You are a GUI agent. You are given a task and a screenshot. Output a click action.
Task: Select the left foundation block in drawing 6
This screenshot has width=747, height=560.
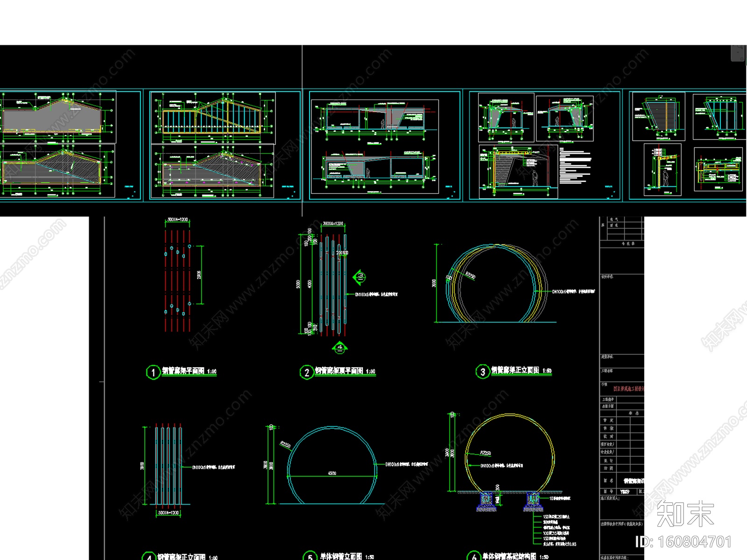pos(486,501)
